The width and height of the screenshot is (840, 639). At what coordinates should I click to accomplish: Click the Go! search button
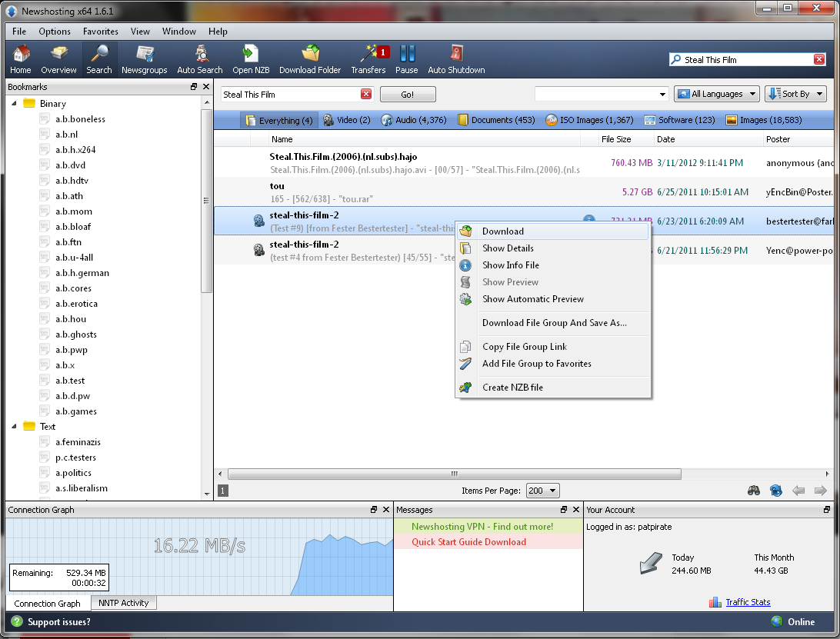coord(407,95)
